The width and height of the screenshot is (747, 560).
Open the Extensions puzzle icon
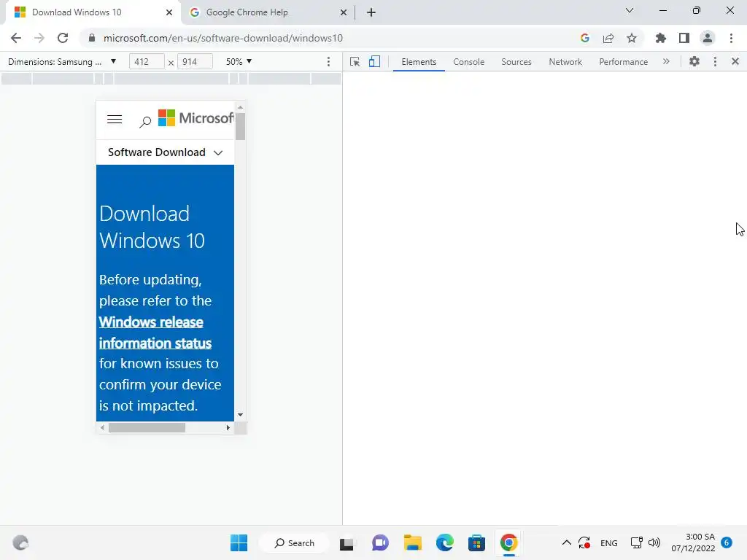(x=661, y=38)
